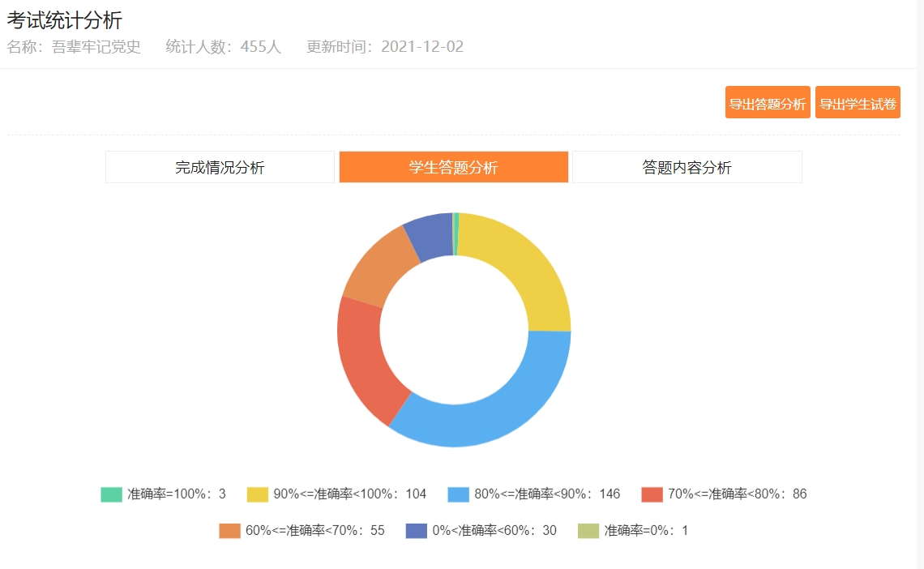This screenshot has height=569, width=924.
Task: Click the legend label 90%<=准确率<100%: 104
Action: click(349, 494)
